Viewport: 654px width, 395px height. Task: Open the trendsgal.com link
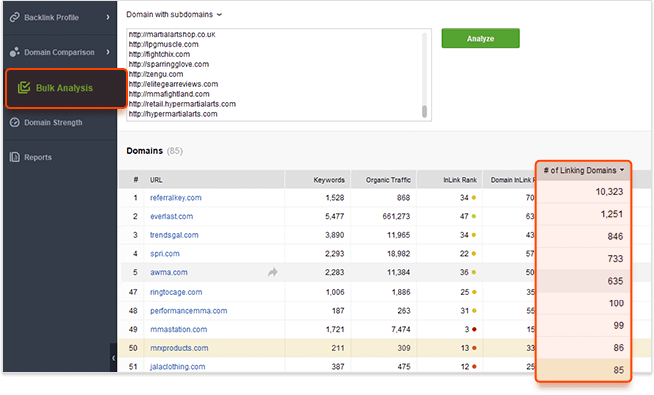[x=174, y=235]
